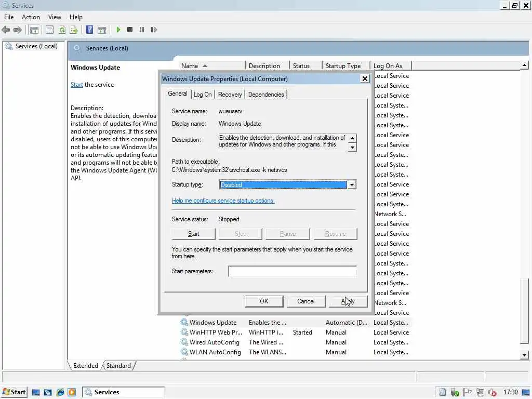The width and height of the screenshot is (532, 399).
Task: Select the WLAN AutoConfig row name
Action: click(x=215, y=352)
